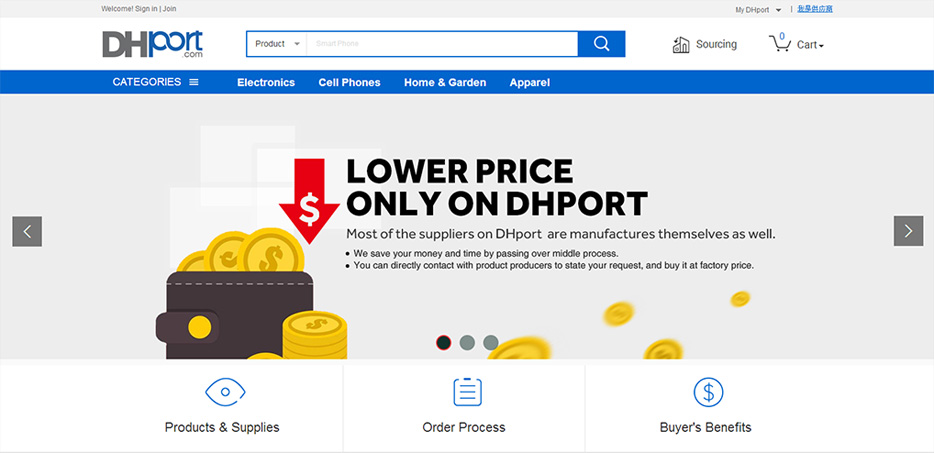Open Buyer's Benefits section
The image size is (934, 453).
click(705, 427)
